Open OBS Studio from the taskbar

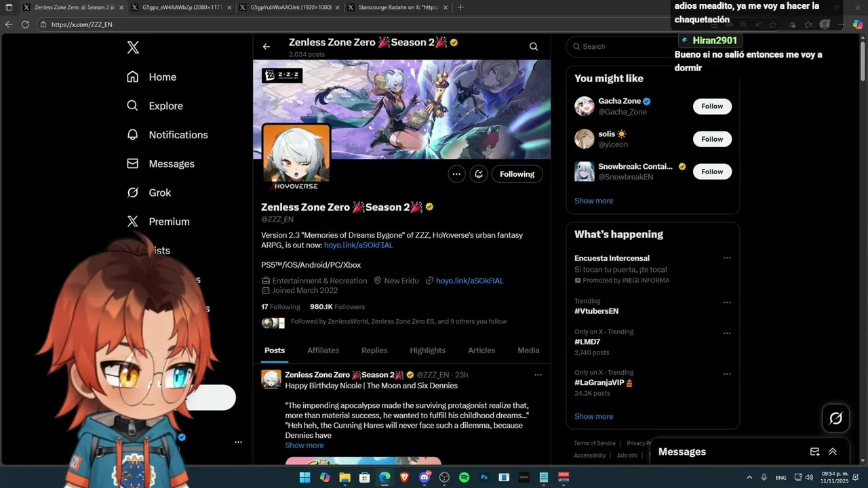(x=444, y=477)
